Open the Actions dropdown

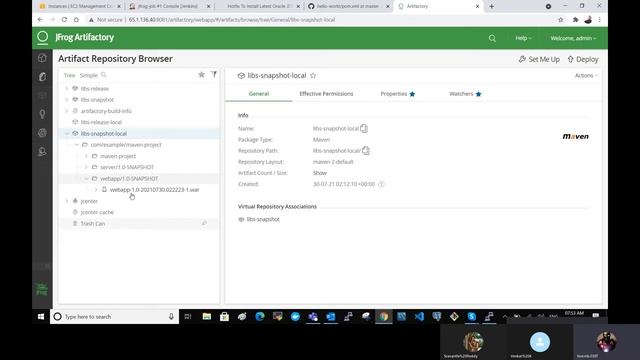pyautogui.click(x=586, y=76)
